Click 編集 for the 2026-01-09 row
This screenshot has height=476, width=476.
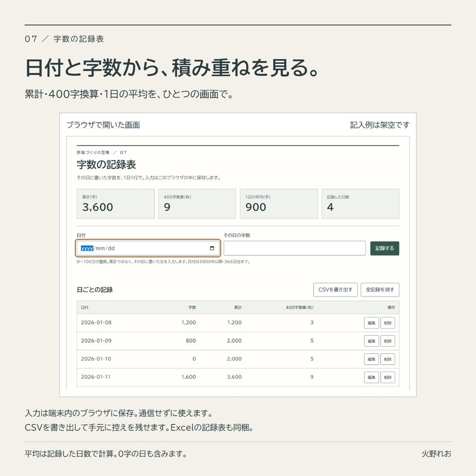(x=371, y=341)
